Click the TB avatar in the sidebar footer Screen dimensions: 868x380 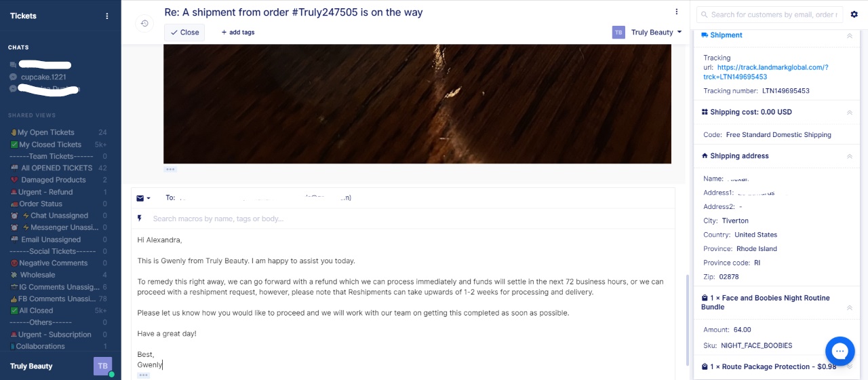coord(102,366)
